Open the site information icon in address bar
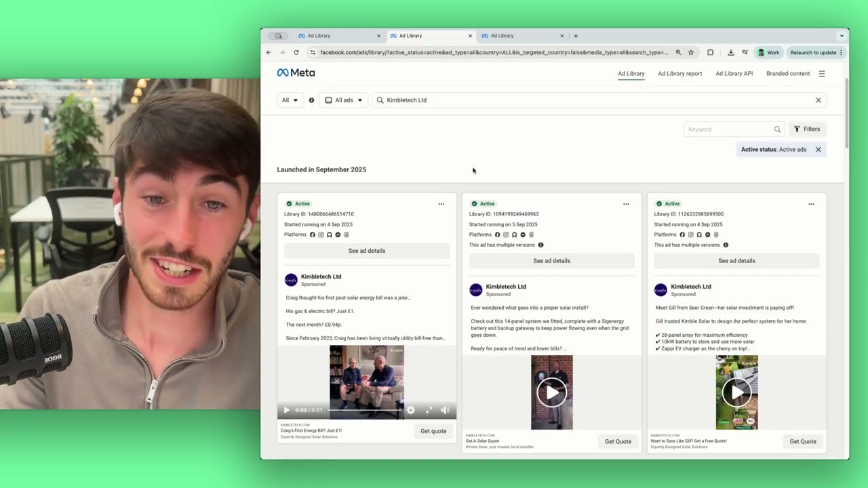This screenshot has width=868, height=488. point(313,52)
